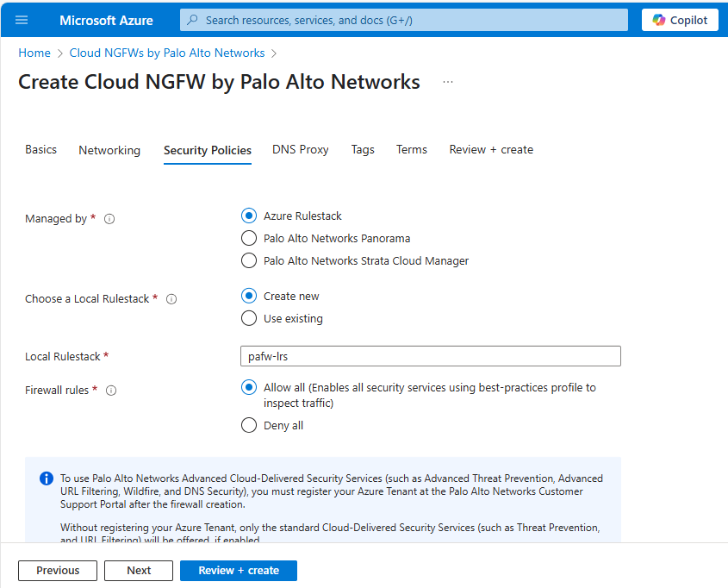Open the ellipsis menu beside page title
728x588 pixels.
click(447, 82)
